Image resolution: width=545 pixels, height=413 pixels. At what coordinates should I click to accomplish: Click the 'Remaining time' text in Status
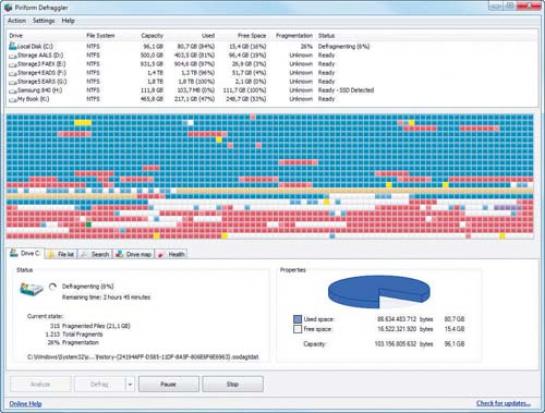[106, 297]
